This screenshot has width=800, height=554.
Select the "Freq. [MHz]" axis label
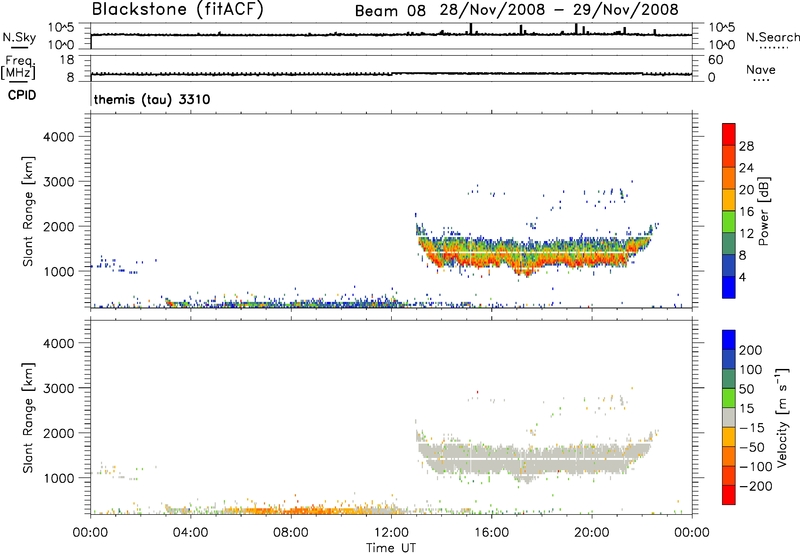(x=18, y=68)
